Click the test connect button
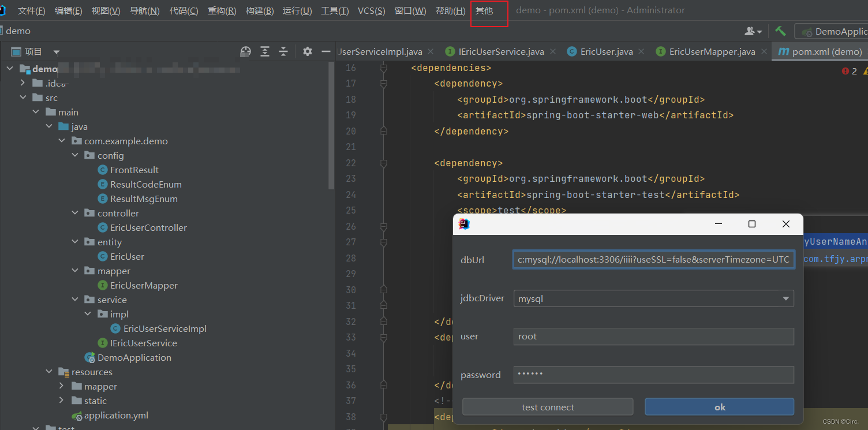This screenshot has width=868, height=430. click(x=548, y=407)
